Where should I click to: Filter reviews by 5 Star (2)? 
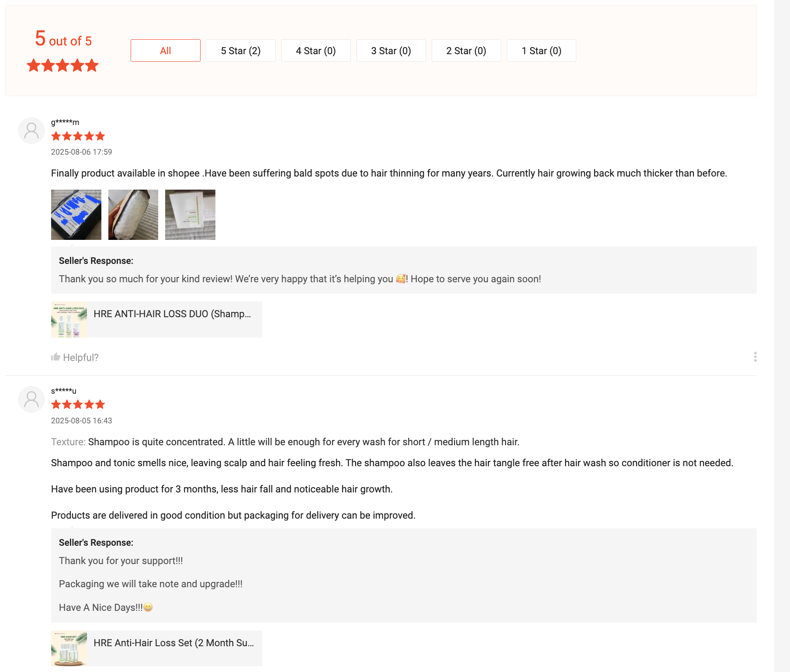241,51
